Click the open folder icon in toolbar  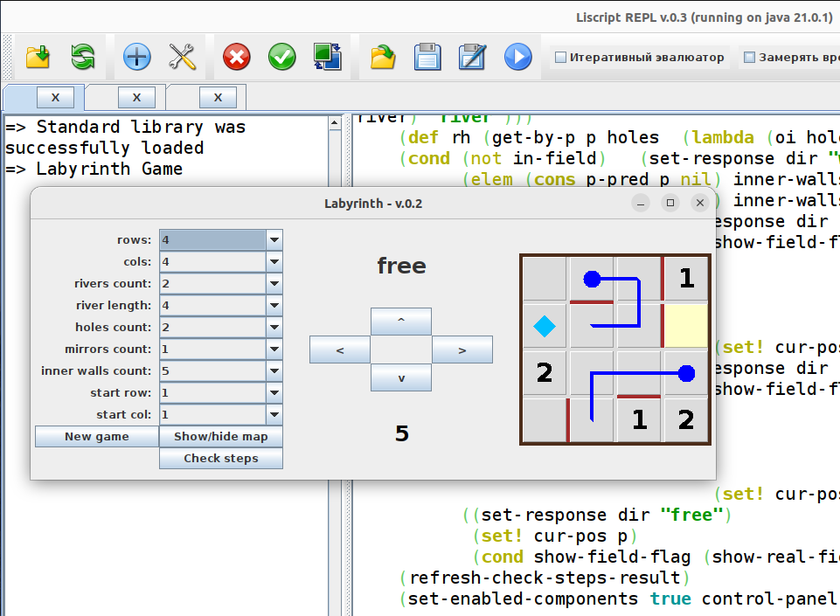[x=383, y=58]
